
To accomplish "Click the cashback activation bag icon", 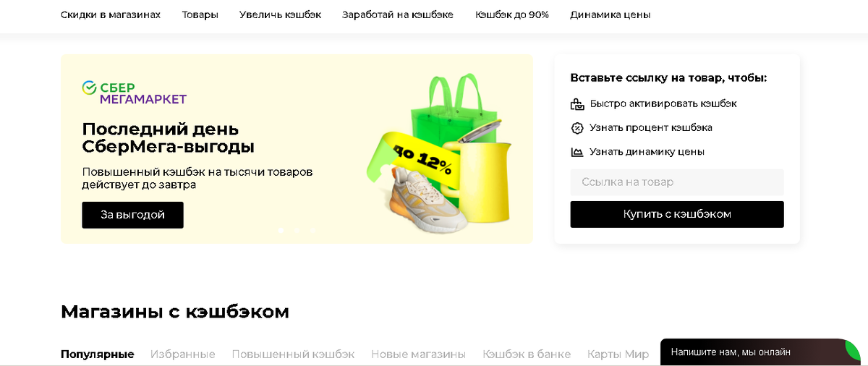I will click(577, 104).
